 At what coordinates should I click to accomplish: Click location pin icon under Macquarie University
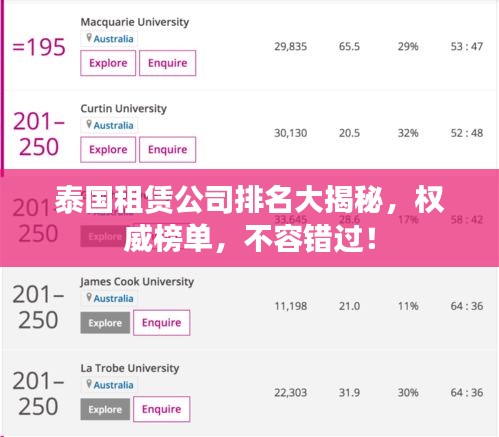pyautogui.click(x=89, y=38)
